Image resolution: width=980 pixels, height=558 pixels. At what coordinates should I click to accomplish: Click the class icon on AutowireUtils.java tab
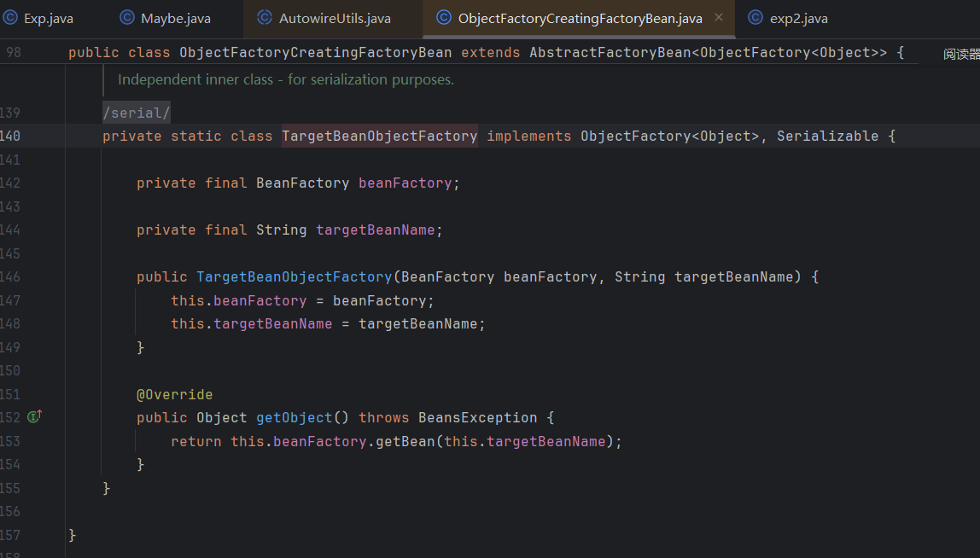[x=265, y=18]
